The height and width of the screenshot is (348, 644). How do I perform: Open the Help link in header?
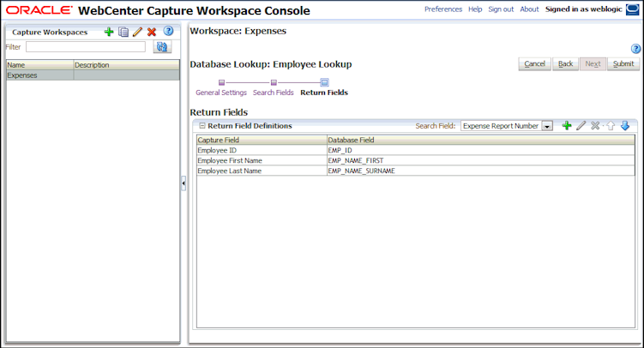[x=475, y=9]
